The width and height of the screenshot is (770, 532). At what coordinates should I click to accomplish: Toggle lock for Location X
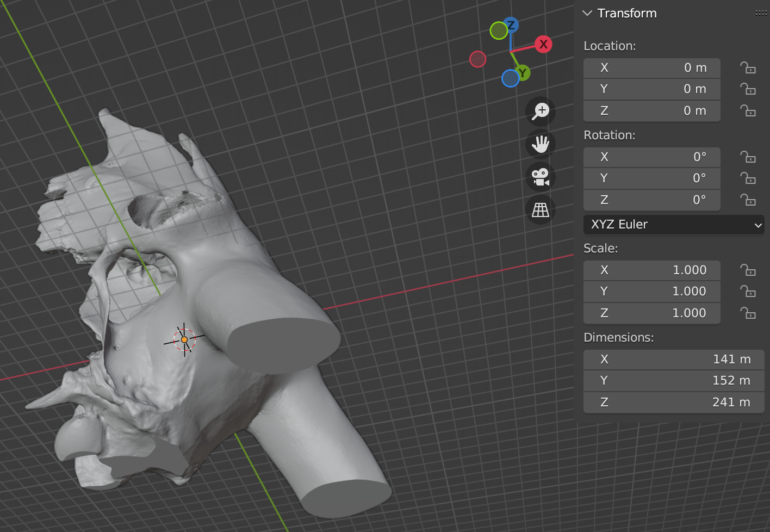pos(748,67)
